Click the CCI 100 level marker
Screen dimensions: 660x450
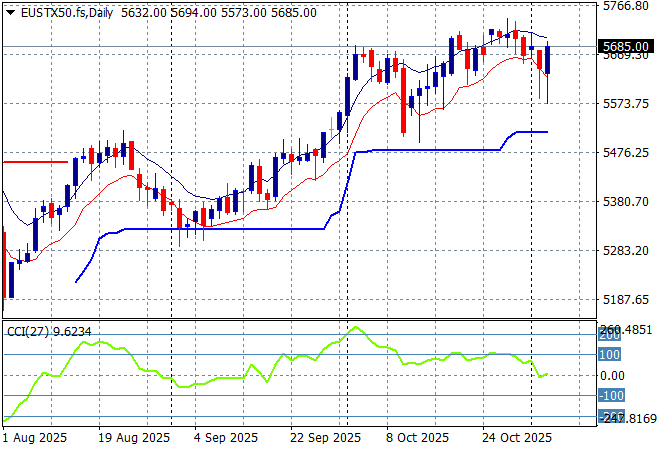pyautogui.click(x=610, y=354)
